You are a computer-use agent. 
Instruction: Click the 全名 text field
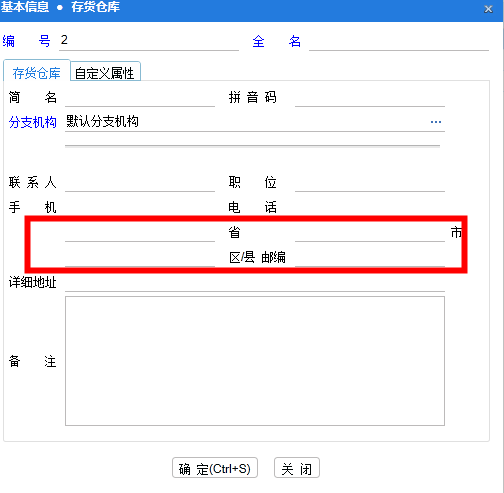coord(399,41)
